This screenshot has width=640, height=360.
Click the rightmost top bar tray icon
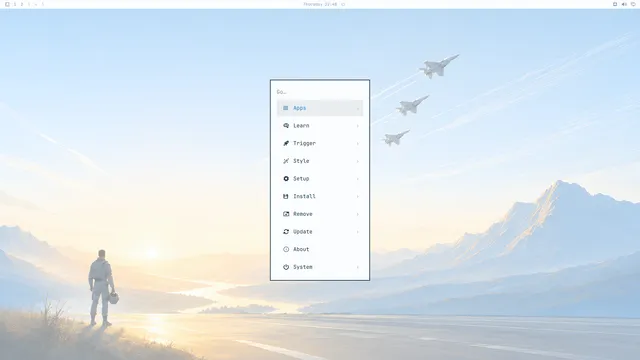tap(633, 4)
